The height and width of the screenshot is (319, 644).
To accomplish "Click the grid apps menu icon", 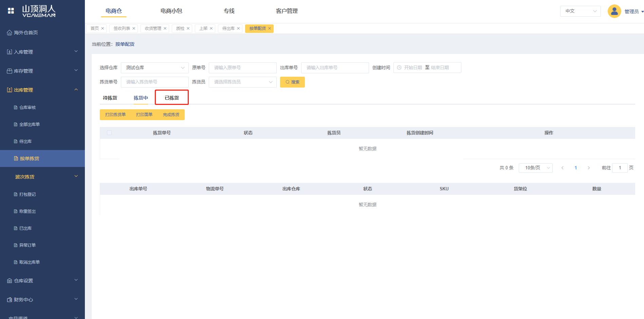I will click(x=11, y=11).
